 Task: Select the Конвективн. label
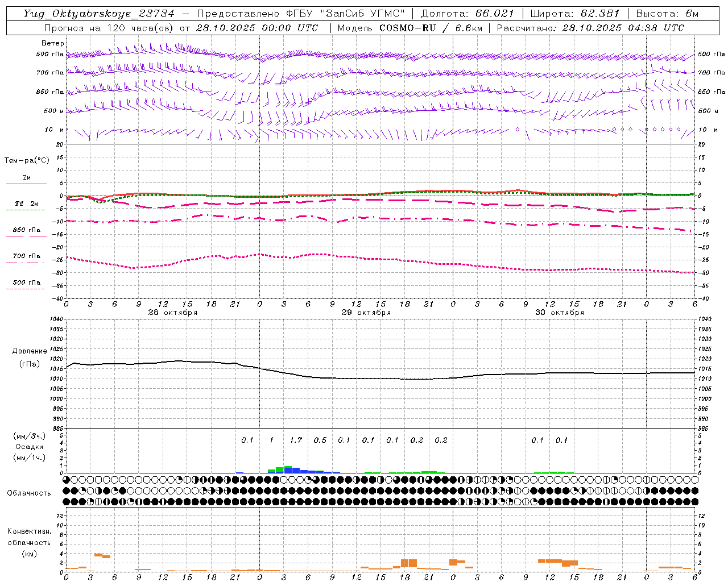click(x=29, y=531)
